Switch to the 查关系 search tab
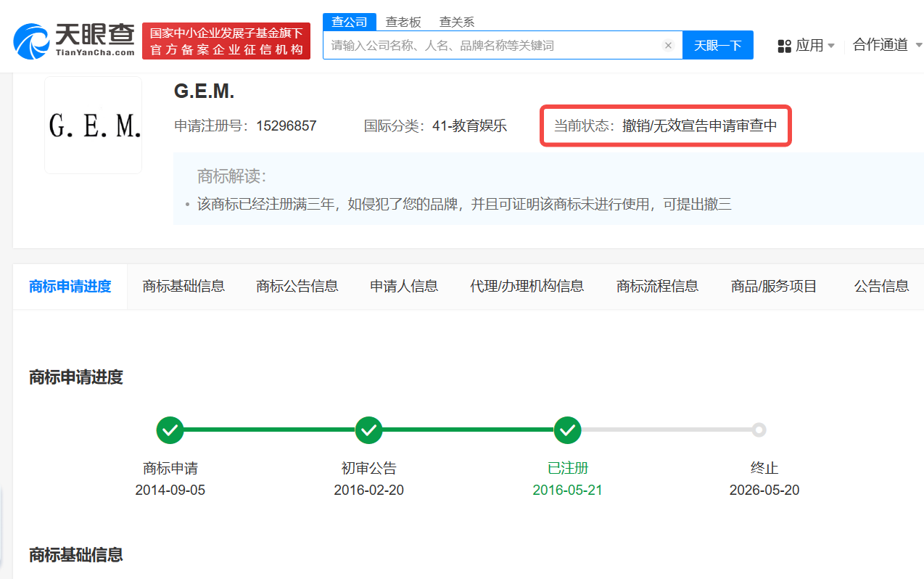This screenshot has width=924, height=579. coord(456,22)
